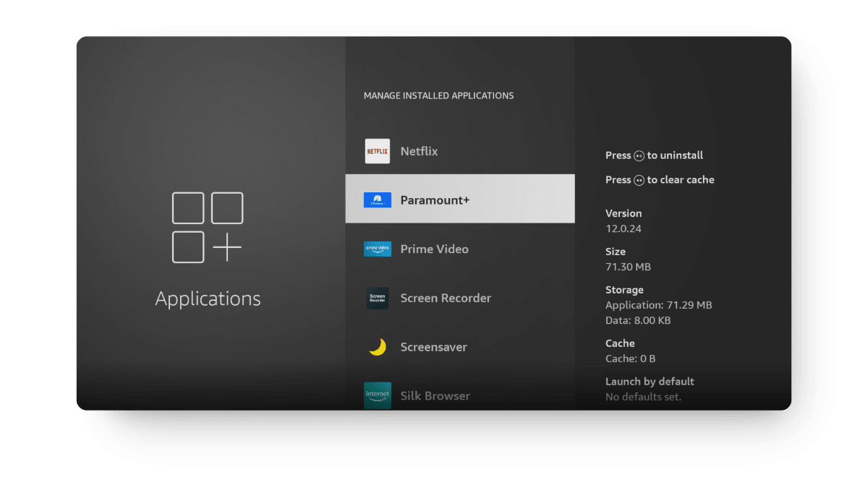Open the Silk Browser list entry
The width and height of the screenshot is (868, 488).
(x=434, y=395)
